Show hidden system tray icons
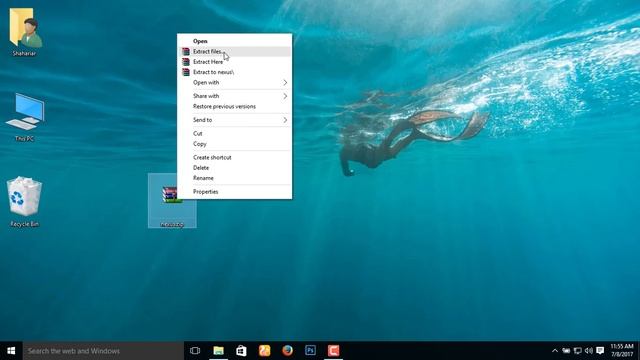640x360 pixels. click(x=555, y=351)
